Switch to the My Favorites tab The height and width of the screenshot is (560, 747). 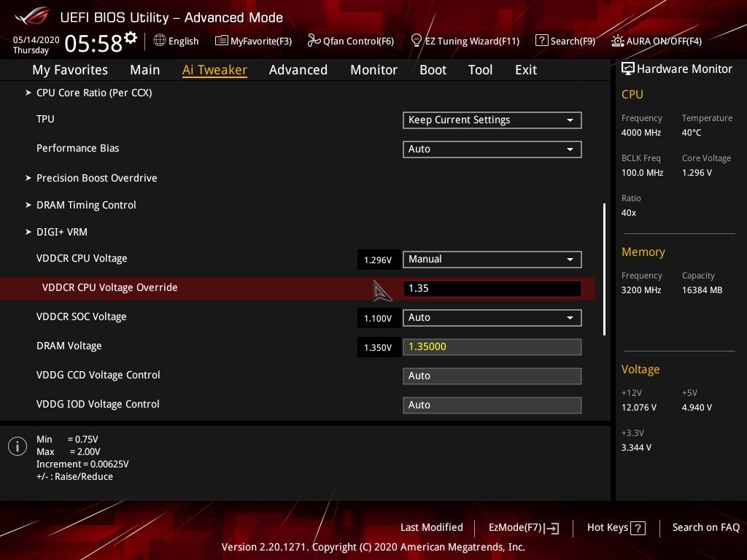(x=70, y=70)
